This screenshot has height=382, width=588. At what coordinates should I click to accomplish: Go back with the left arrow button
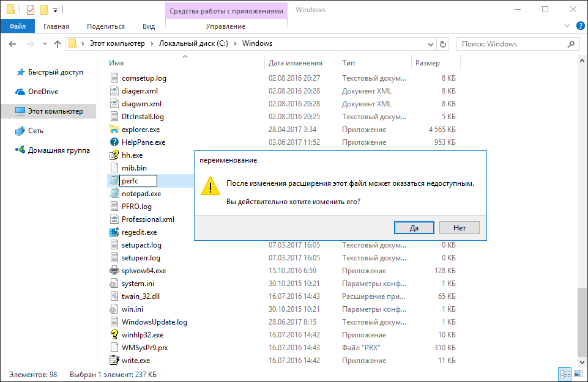[x=12, y=44]
